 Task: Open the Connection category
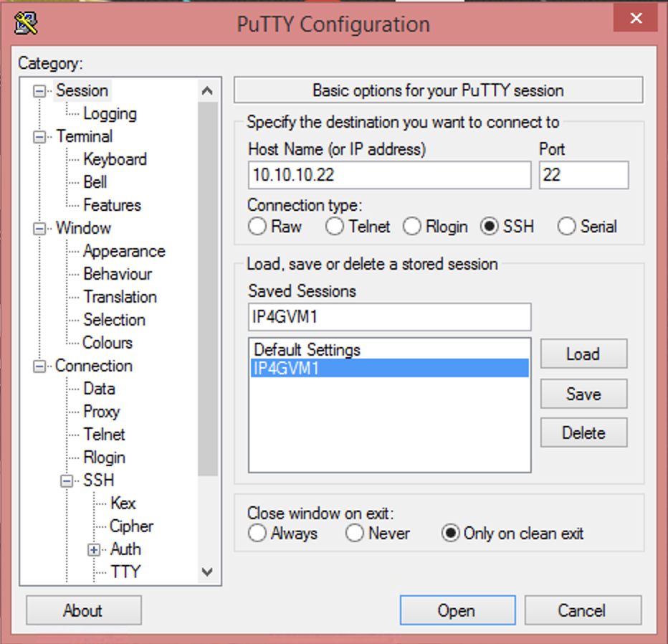tap(94, 366)
